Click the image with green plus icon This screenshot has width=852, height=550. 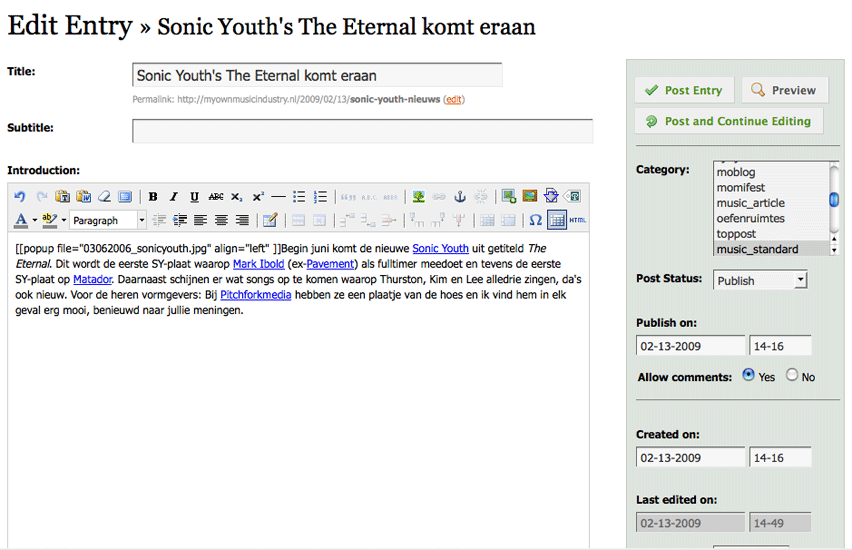click(509, 196)
